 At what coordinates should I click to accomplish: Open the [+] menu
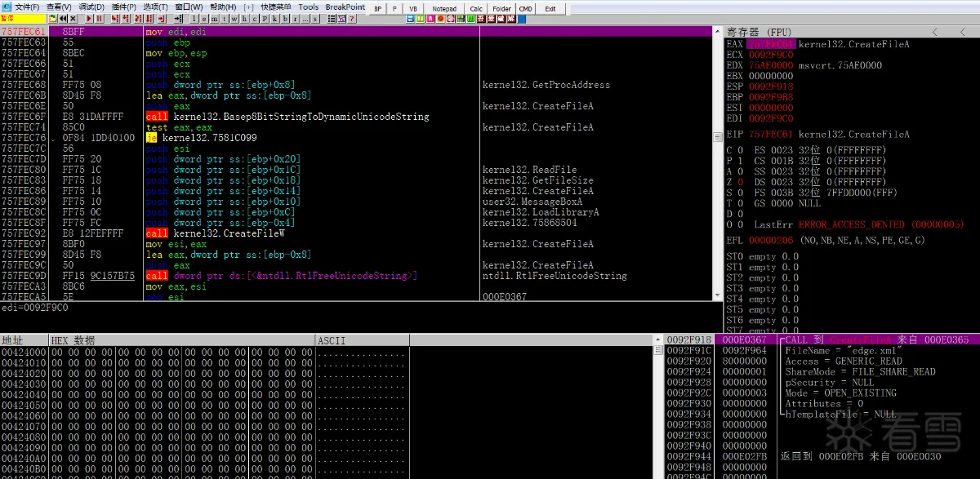point(248,7)
